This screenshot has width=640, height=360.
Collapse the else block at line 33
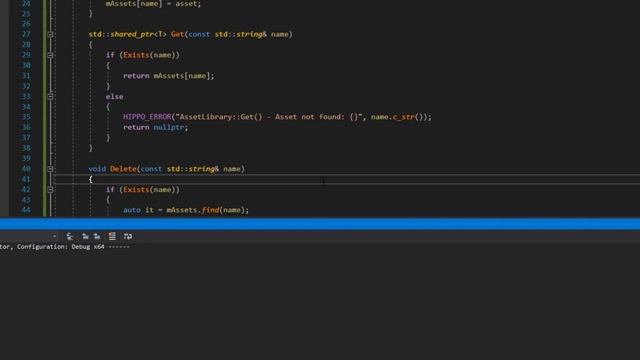point(50,97)
